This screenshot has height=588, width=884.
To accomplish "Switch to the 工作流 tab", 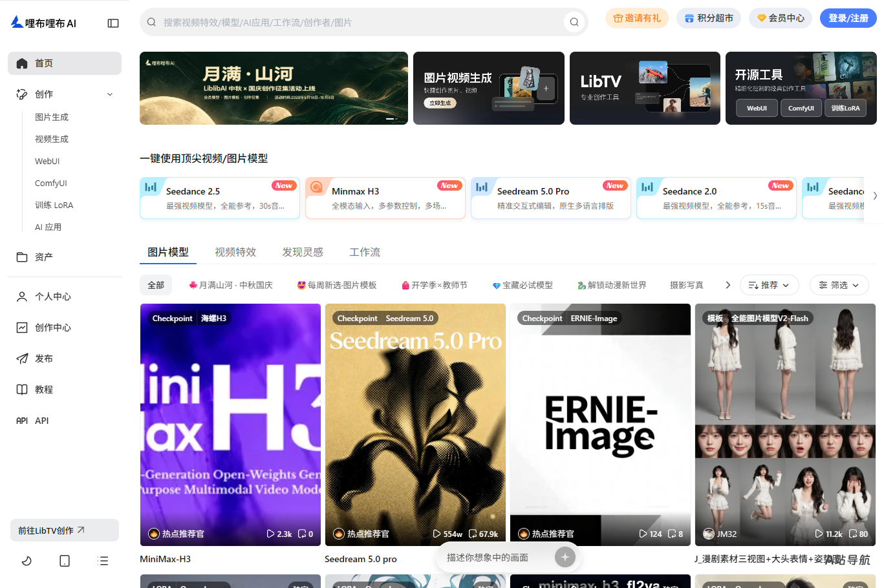I will tap(365, 252).
